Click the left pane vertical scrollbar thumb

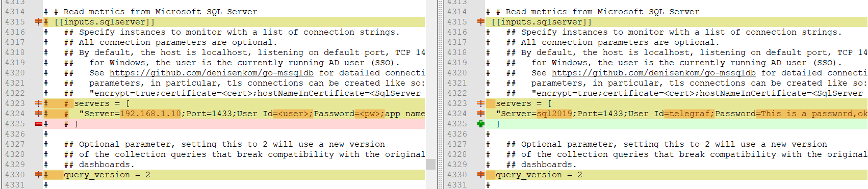click(x=431, y=164)
